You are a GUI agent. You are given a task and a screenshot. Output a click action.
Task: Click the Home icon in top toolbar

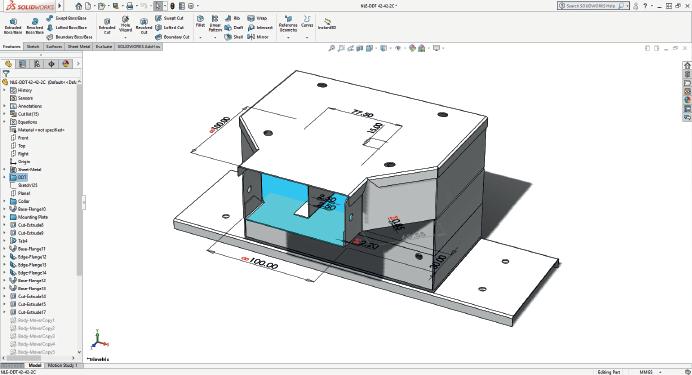(x=79, y=6)
